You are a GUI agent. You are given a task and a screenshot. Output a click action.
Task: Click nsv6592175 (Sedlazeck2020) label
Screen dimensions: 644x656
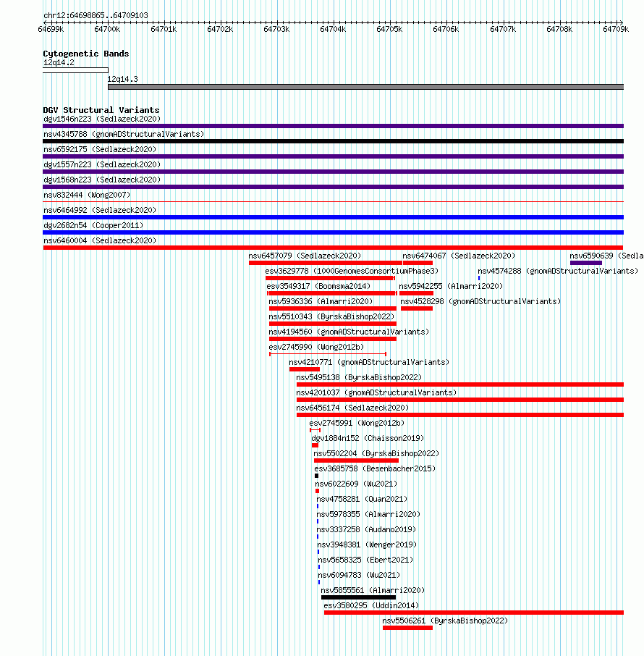[100, 149]
